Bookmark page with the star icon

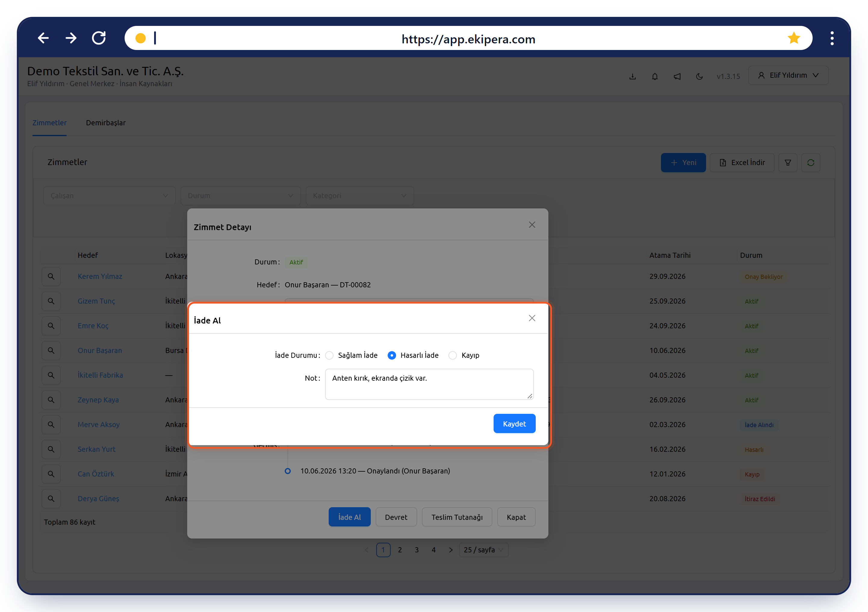point(794,38)
